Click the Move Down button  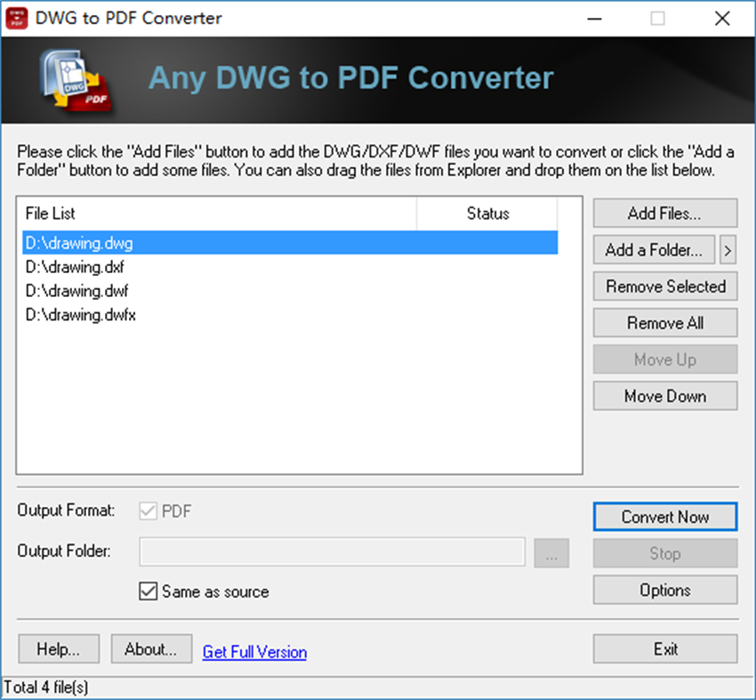point(664,396)
